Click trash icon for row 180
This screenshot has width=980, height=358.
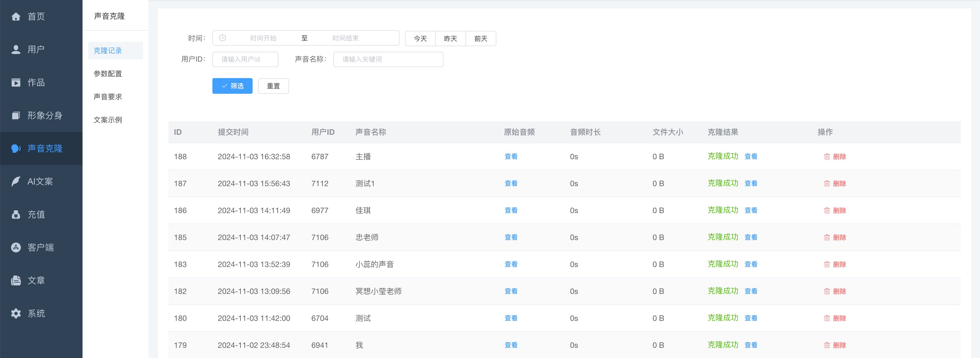tap(827, 318)
